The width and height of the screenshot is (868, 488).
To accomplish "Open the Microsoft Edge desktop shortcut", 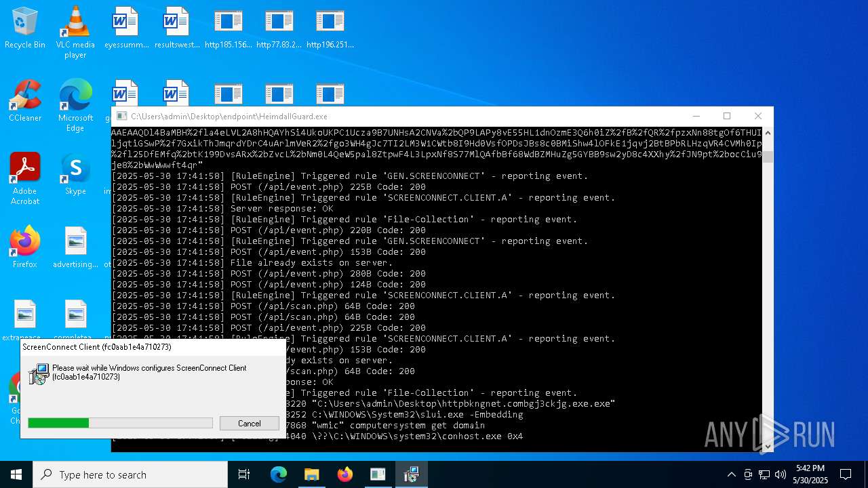I will [x=75, y=106].
